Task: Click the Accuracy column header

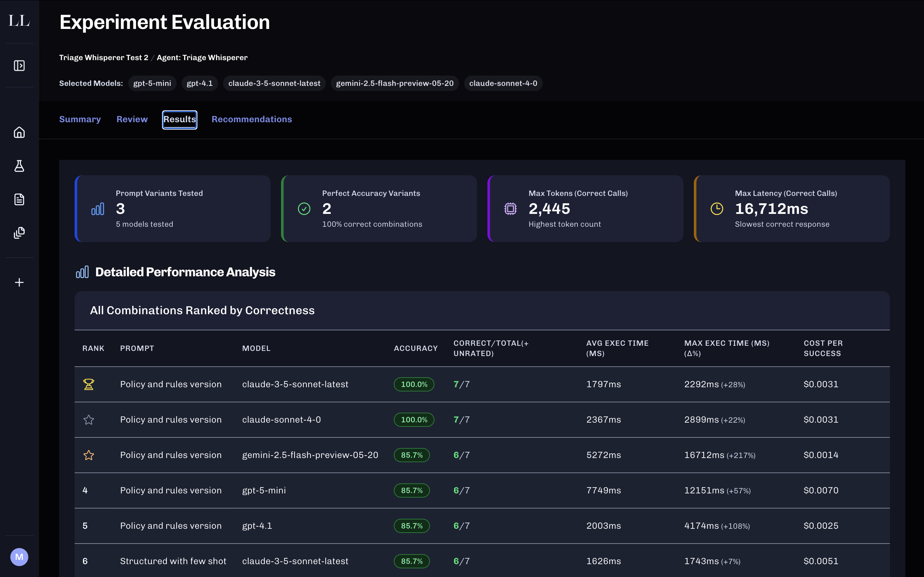Action: (x=415, y=348)
